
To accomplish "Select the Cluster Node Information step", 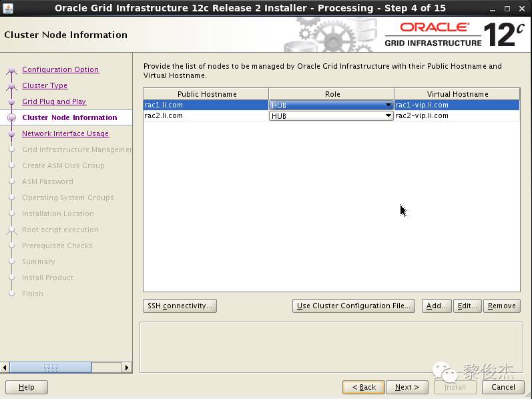I will [69, 117].
